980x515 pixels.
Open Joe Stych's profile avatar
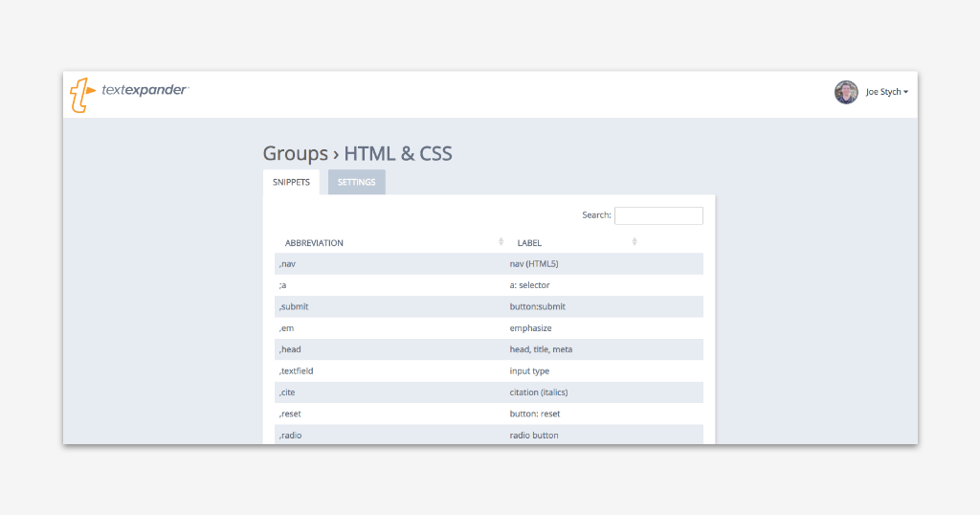[846, 92]
